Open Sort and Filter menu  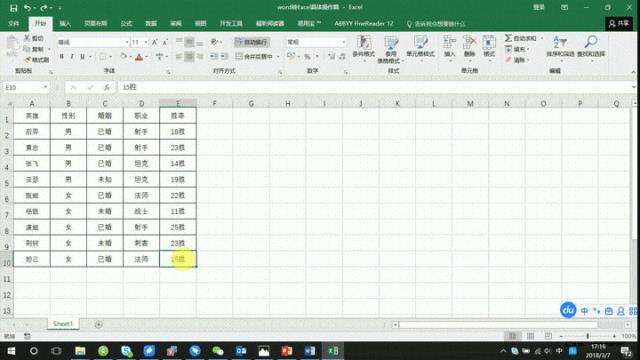(560, 48)
